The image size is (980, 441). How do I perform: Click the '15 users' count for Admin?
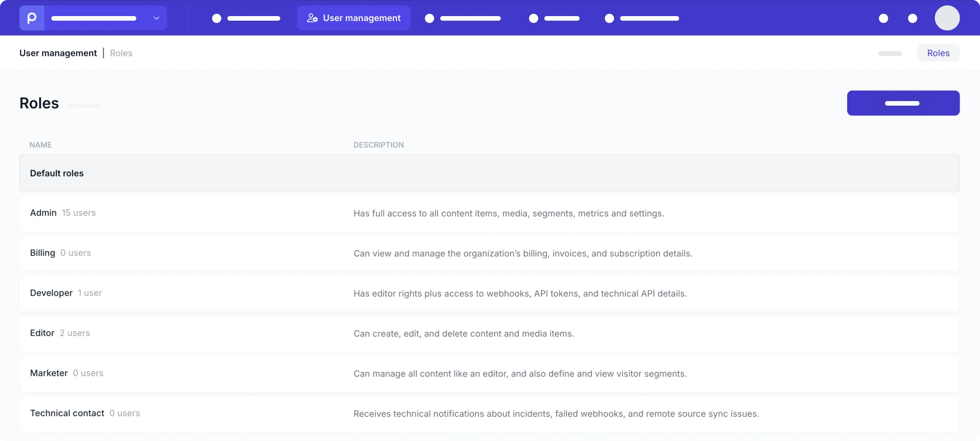click(x=79, y=213)
